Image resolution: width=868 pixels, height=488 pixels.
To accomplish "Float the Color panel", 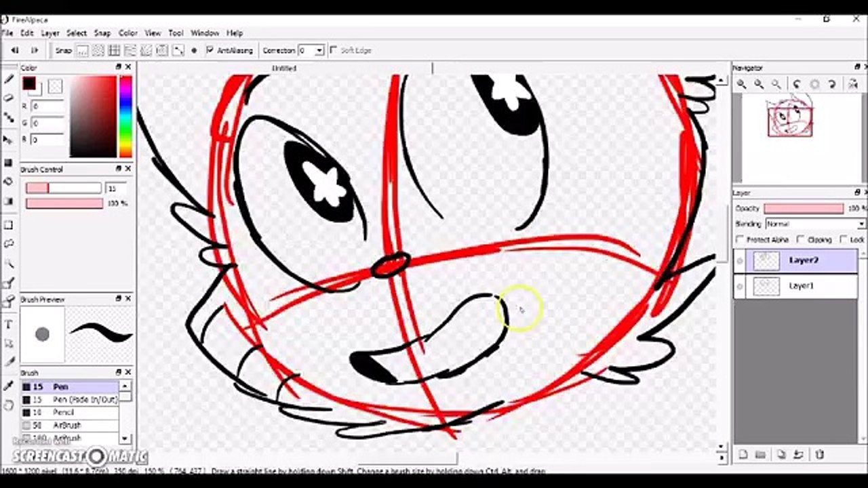I will (118, 67).
